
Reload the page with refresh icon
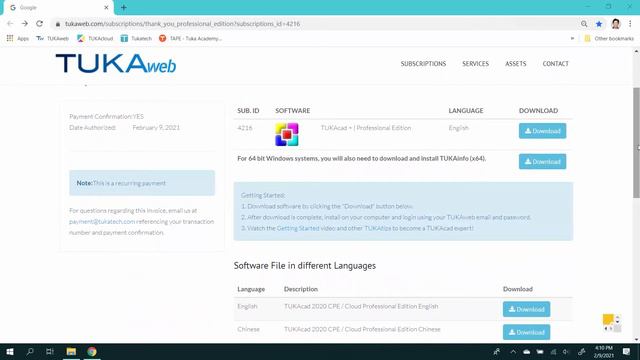coord(40,24)
